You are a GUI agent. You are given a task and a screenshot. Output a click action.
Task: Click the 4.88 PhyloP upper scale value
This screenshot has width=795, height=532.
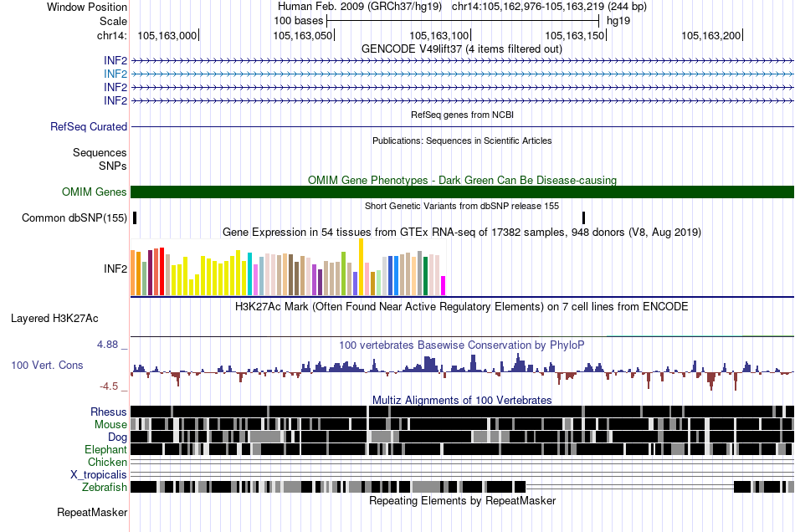coord(107,345)
